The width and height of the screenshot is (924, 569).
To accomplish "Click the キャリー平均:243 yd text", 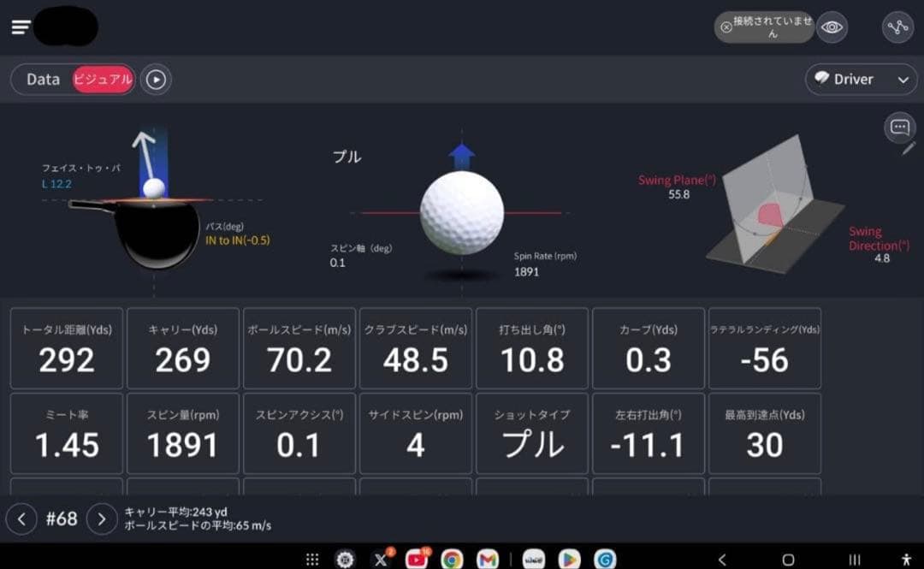I will (x=175, y=512).
